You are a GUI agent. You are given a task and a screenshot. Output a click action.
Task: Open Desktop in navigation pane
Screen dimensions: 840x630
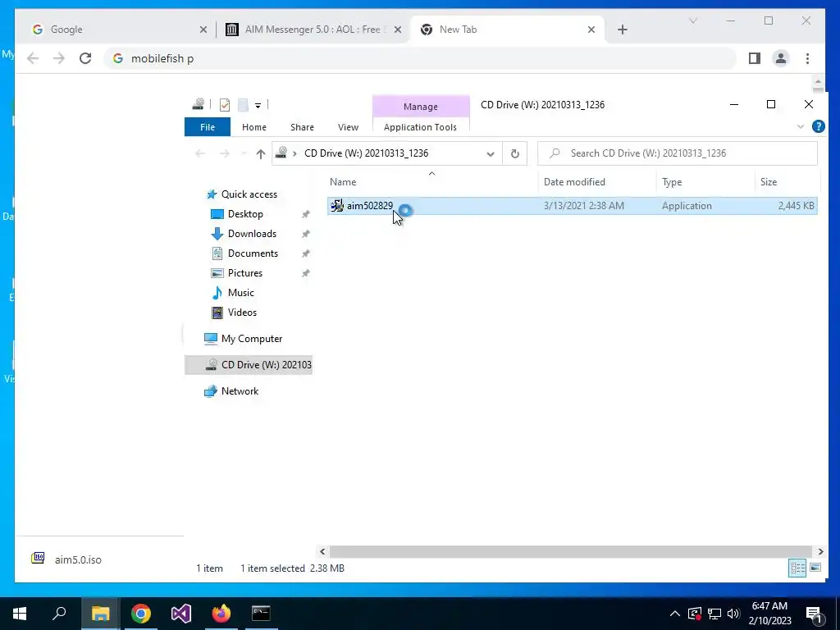point(245,214)
